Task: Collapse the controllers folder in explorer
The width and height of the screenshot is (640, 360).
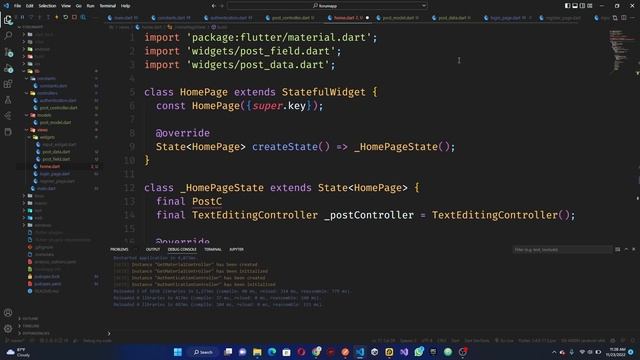Action: point(47,93)
